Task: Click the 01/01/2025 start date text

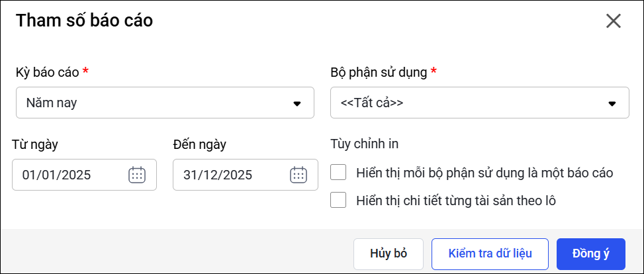Action: pos(56,175)
